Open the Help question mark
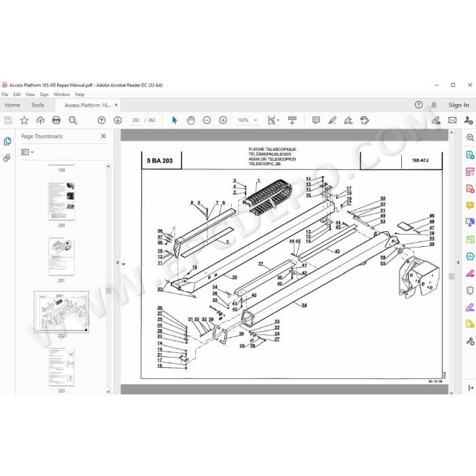 pos(419,105)
